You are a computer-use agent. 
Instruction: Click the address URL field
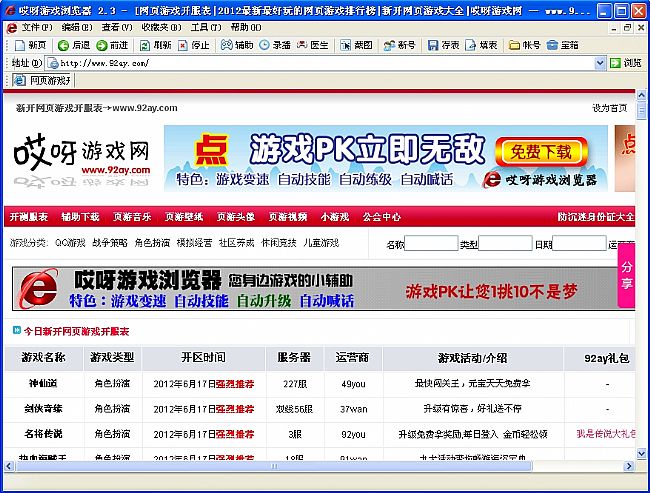[326, 63]
